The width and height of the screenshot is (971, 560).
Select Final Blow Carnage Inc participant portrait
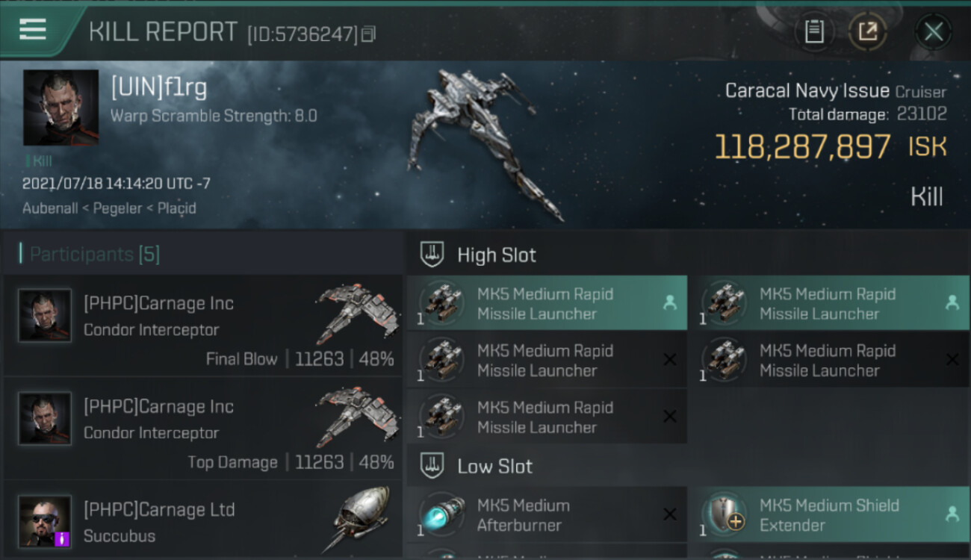tap(45, 315)
